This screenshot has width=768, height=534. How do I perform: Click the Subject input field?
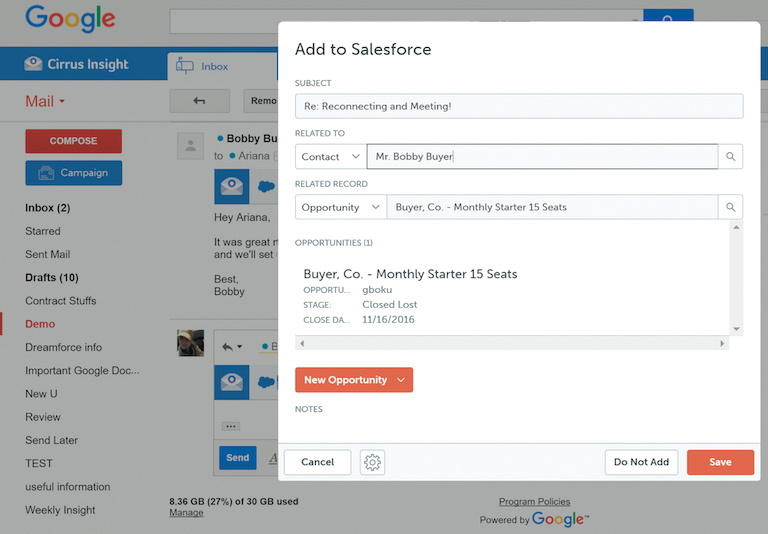tap(518, 106)
